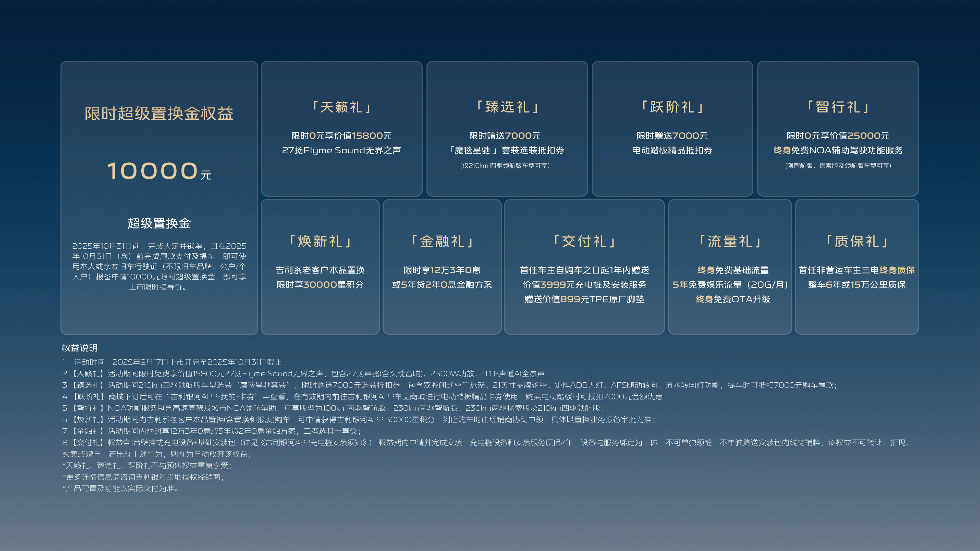Click 27扬Flyme Sound无界之声 text

[x=341, y=150]
